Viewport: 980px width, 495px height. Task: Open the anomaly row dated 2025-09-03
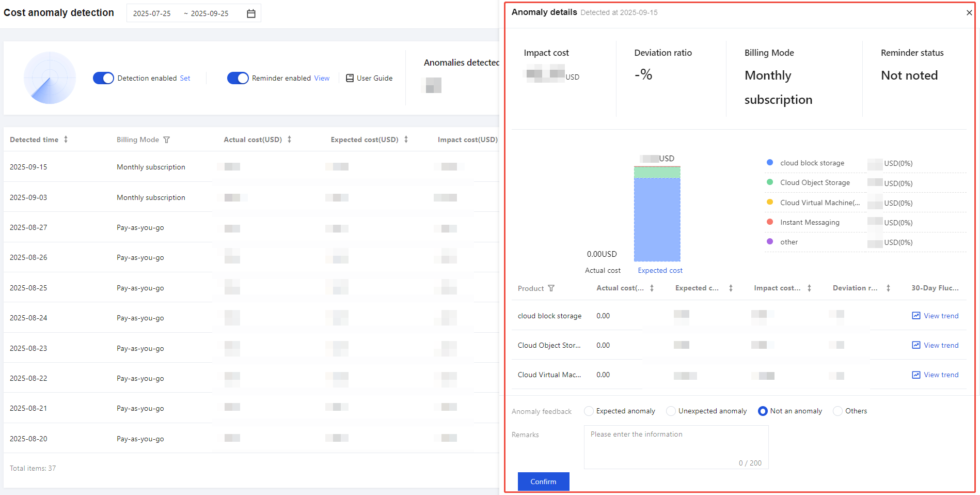point(251,197)
